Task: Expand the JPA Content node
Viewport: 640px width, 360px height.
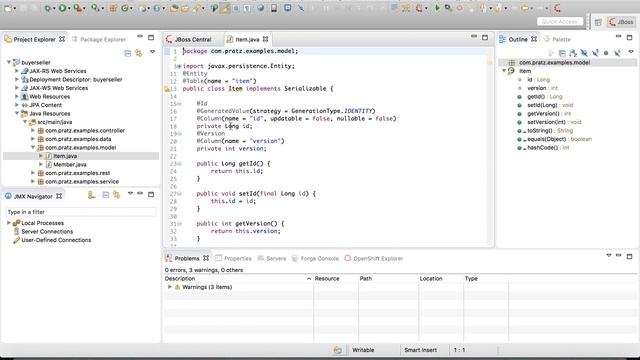Action: (17, 105)
